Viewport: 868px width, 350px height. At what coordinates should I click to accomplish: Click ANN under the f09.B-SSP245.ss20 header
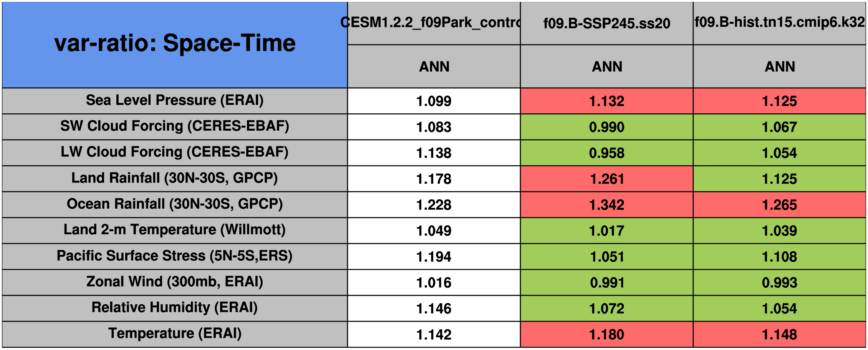[606, 67]
